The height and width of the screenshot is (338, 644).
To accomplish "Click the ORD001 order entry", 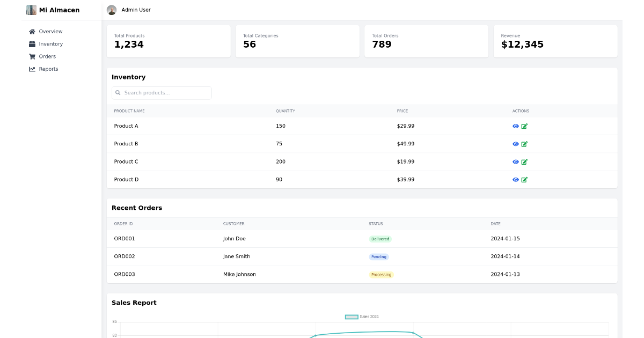I will tap(125, 239).
